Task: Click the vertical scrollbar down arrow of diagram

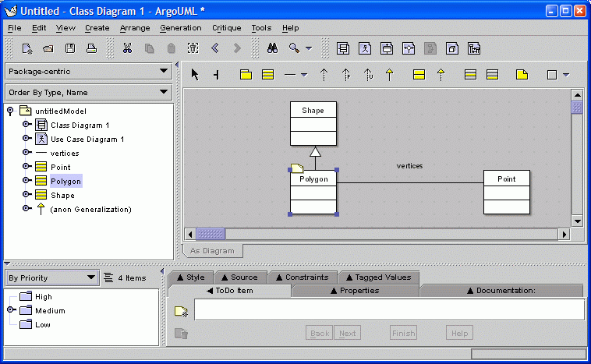Action: click(577, 221)
